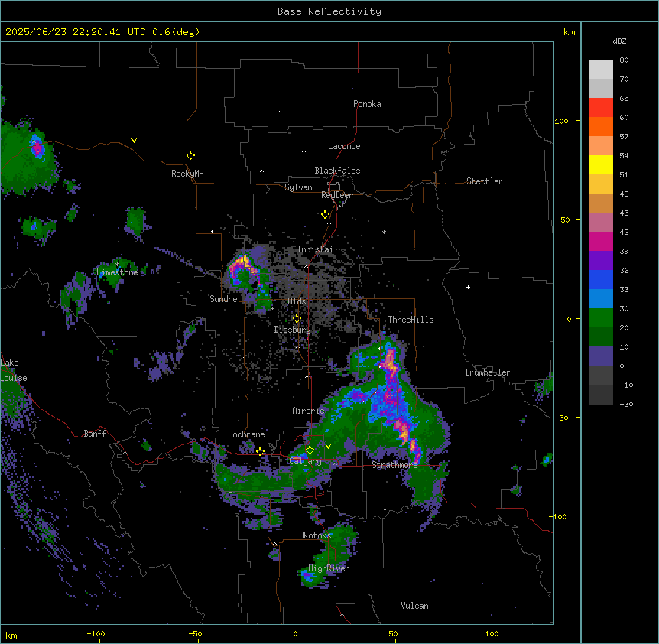The height and width of the screenshot is (644, 659).
Task: Click the Lacombe city label
Action: (344, 146)
